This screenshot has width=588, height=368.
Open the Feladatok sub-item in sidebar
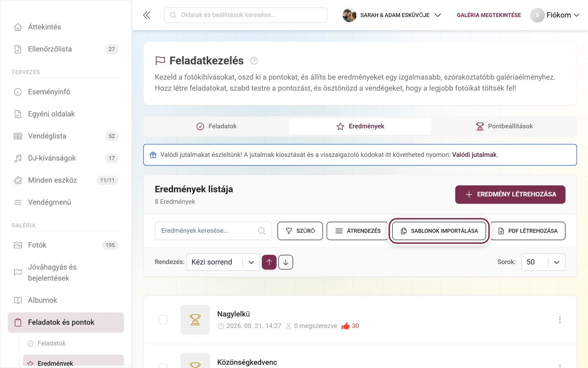pos(73,343)
